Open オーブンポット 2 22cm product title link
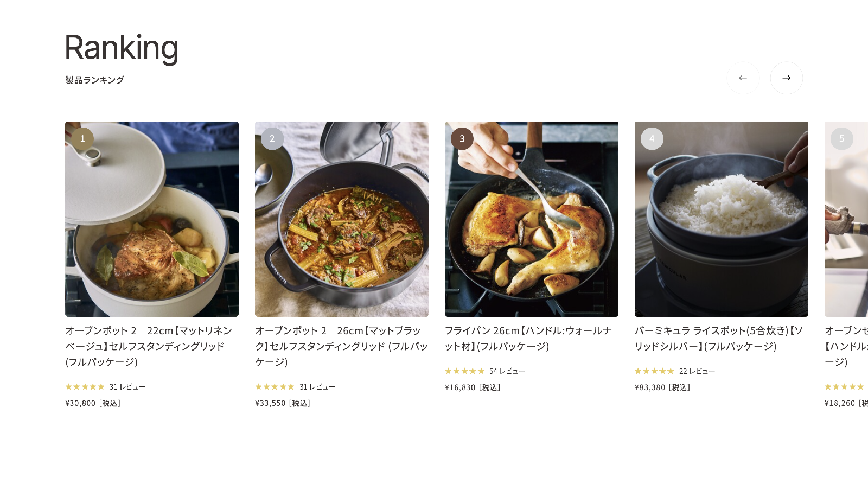 tap(149, 346)
